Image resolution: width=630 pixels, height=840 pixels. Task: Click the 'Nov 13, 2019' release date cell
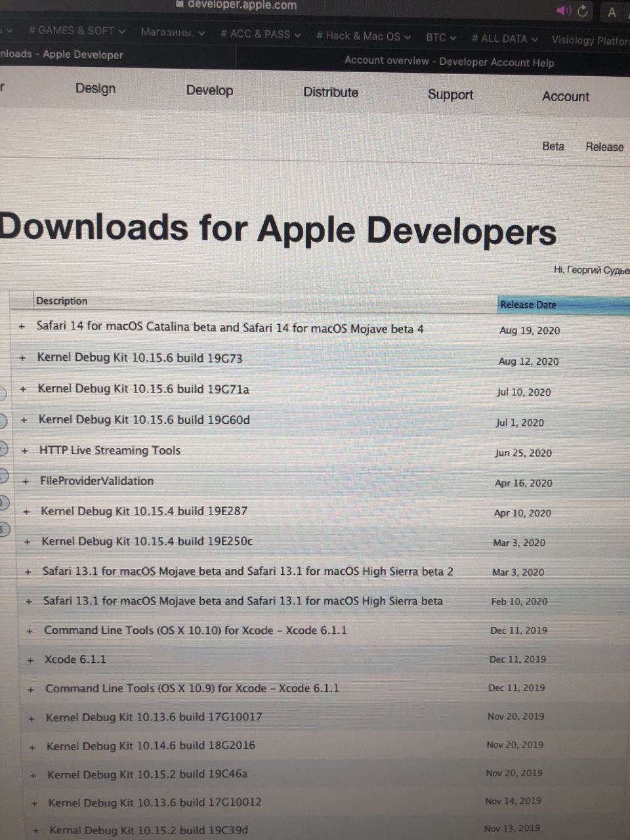coord(512,828)
